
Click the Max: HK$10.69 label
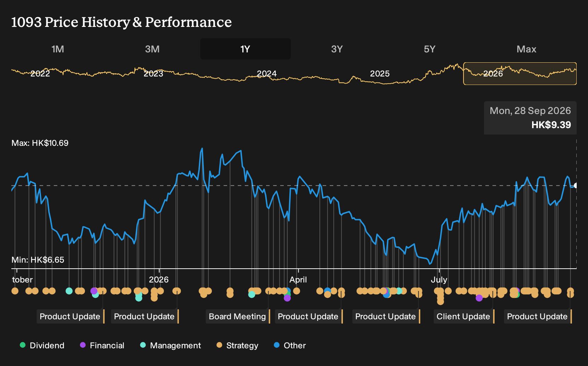[40, 143]
